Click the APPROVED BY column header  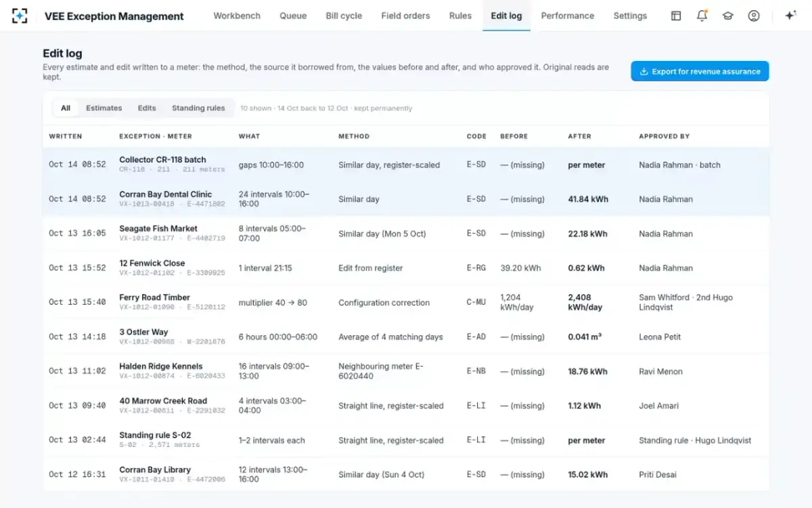pos(664,136)
